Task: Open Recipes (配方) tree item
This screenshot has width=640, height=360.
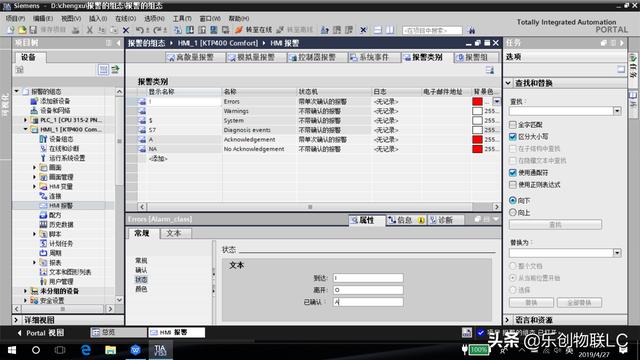Action: coord(55,215)
